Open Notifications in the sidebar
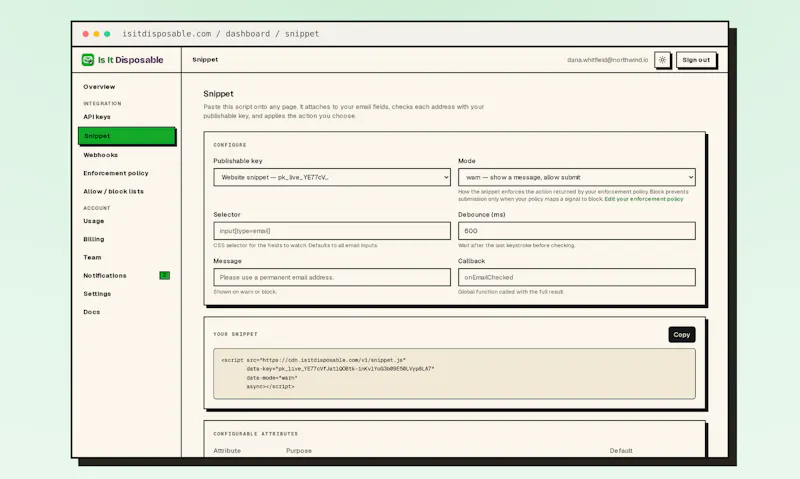This screenshot has width=800, height=479. pyautogui.click(x=105, y=275)
